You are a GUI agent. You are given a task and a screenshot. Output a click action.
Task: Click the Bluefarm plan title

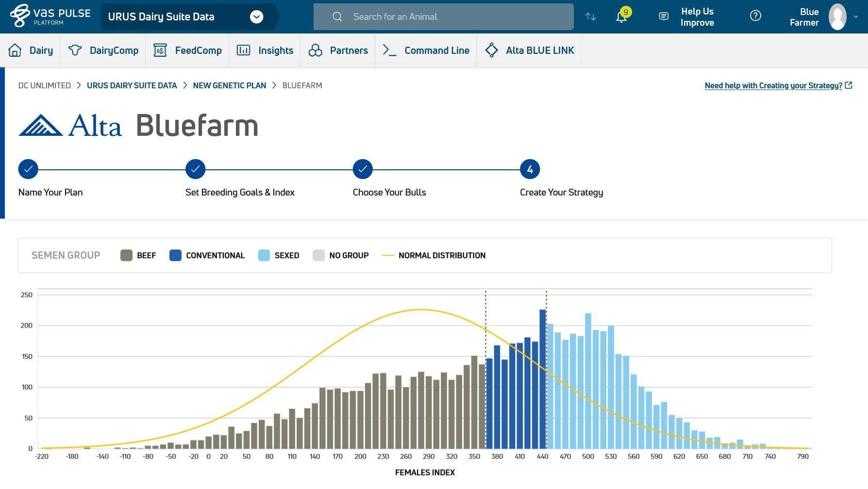point(197,125)
